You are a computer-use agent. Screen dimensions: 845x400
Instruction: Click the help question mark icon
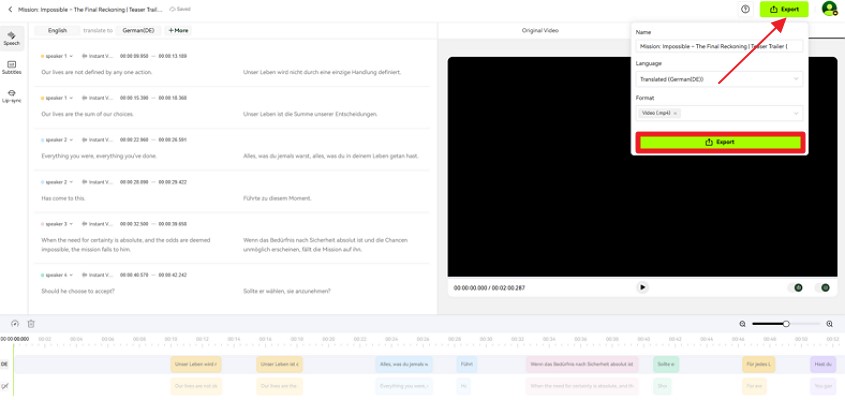tap(745, 9)
